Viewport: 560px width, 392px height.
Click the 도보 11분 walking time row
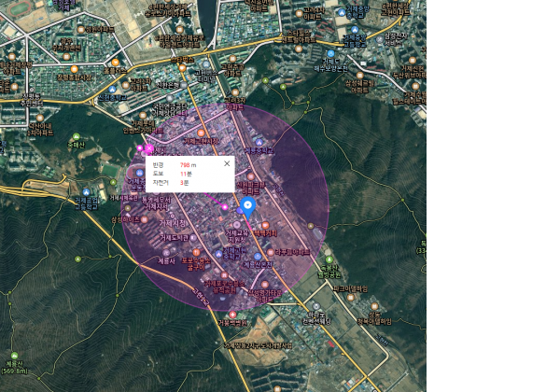pos(172,174)
